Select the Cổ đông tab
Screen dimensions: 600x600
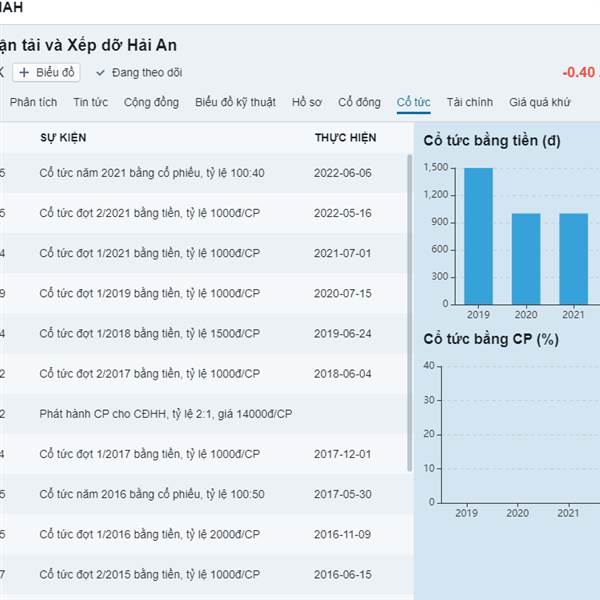[359, 102]
